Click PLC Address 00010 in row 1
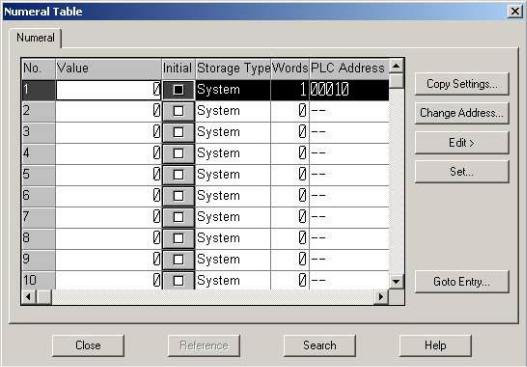 coord(349,90)
